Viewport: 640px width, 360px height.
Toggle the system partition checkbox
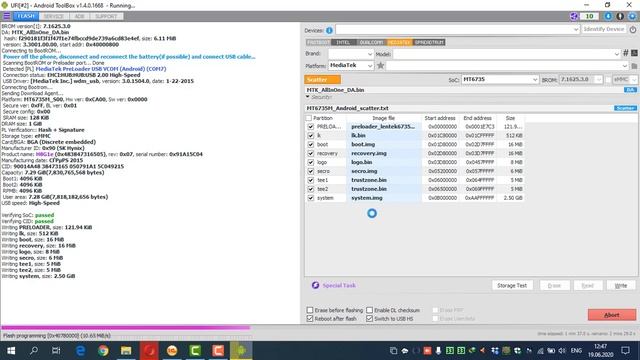coord(311,198)
